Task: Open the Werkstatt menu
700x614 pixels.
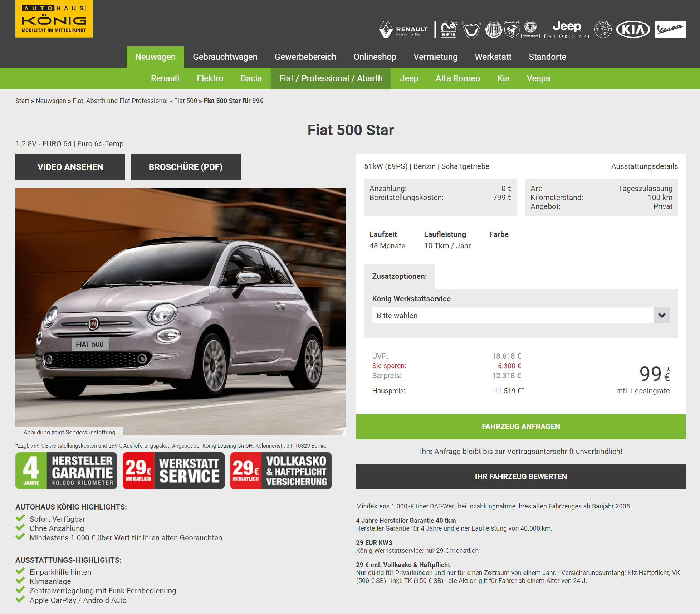Action: (x=493, y=57)
